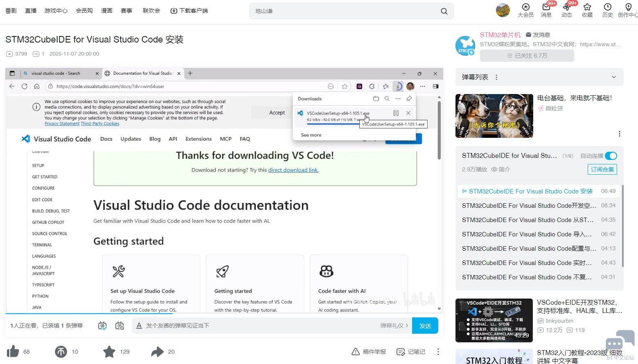Image resolution: width=638 pixels, height=364 pixels.
Task: Show the collection 简介 description
Action: [500, 169]
